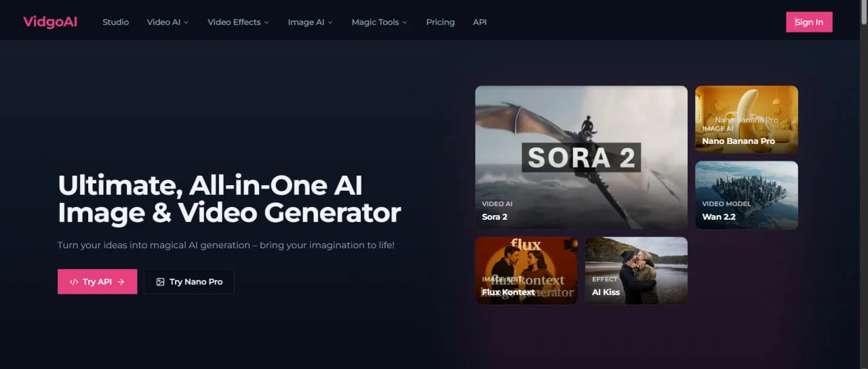Open the API link in navigation

(479, 22)
